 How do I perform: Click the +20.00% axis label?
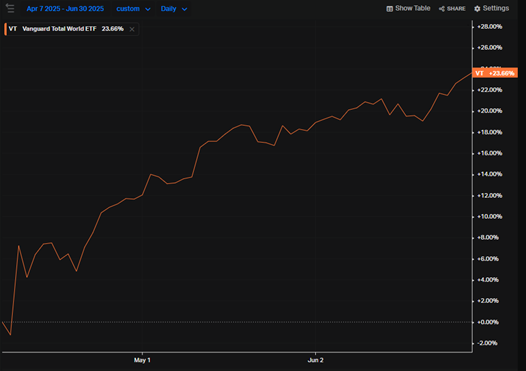click(489, 111)
